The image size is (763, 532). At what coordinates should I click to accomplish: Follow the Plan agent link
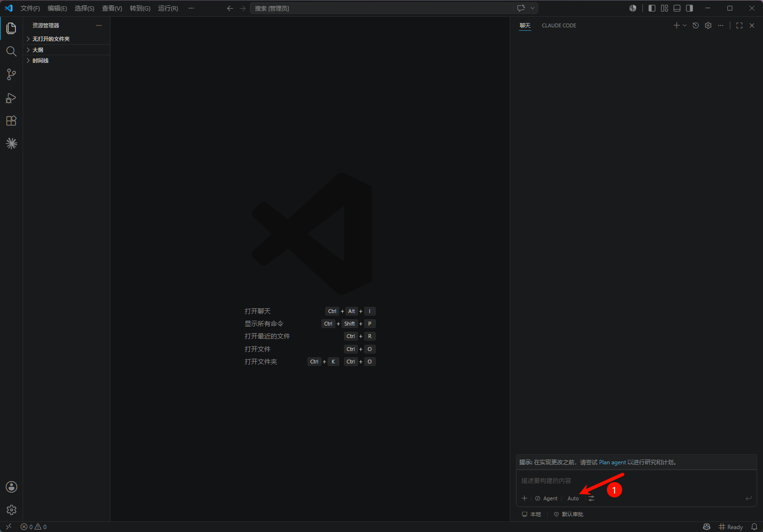[x=612, y=462]
